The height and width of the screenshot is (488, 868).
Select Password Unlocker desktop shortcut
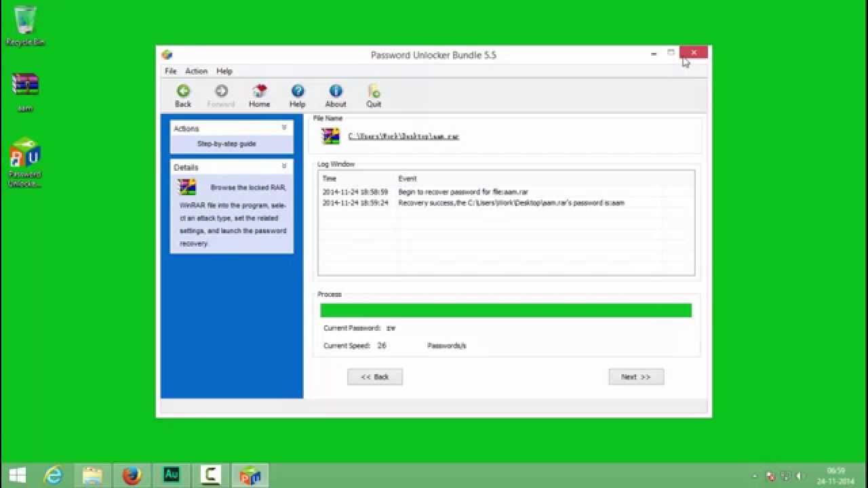click(x=25, y=163)
